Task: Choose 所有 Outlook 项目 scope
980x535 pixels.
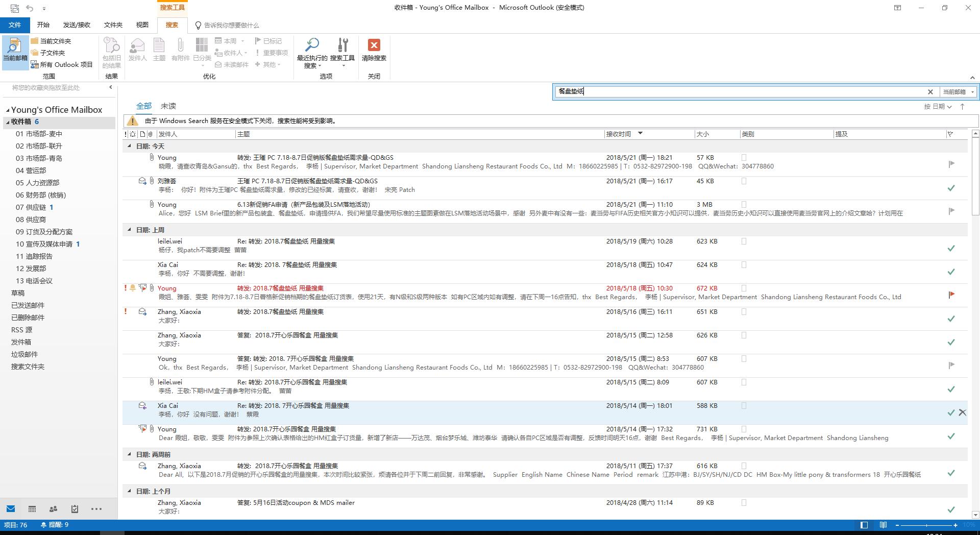Action: (62, 64)
